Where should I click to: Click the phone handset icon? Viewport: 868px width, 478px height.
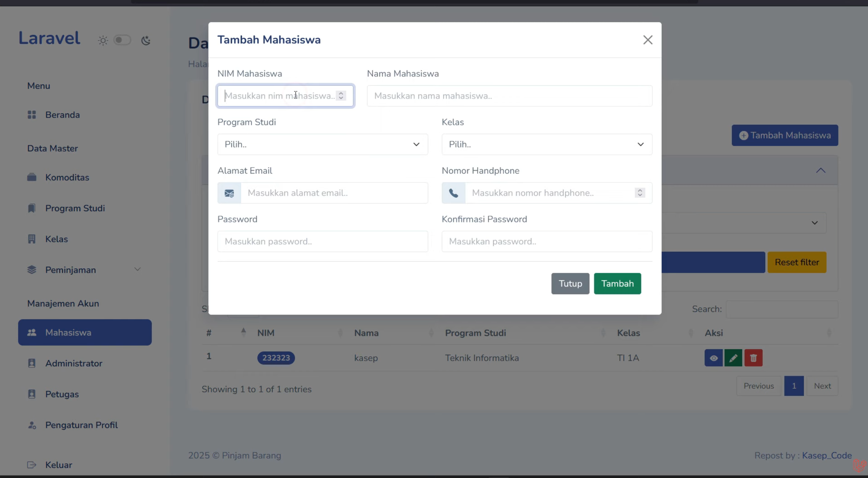tap(453, 193)
